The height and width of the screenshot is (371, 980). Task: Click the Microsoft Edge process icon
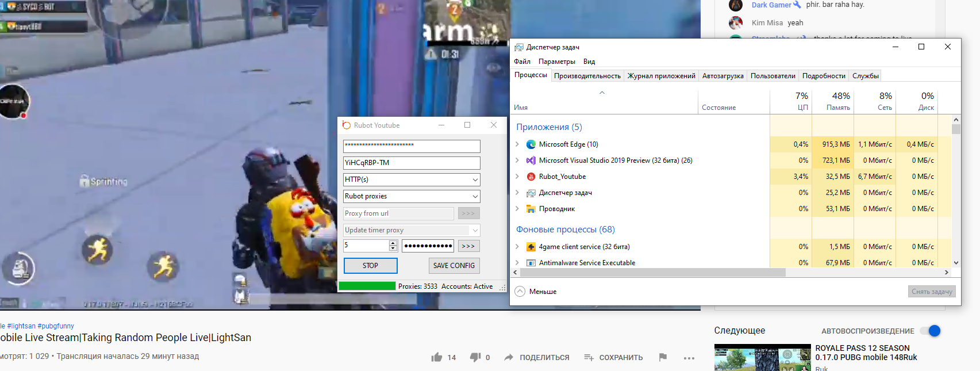531,144
